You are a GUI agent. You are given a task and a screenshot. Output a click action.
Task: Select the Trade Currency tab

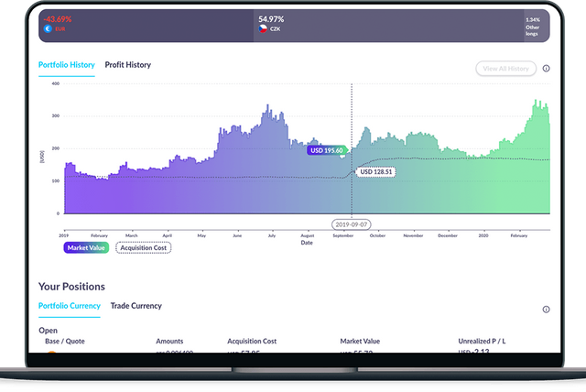[x=136, y=306]
